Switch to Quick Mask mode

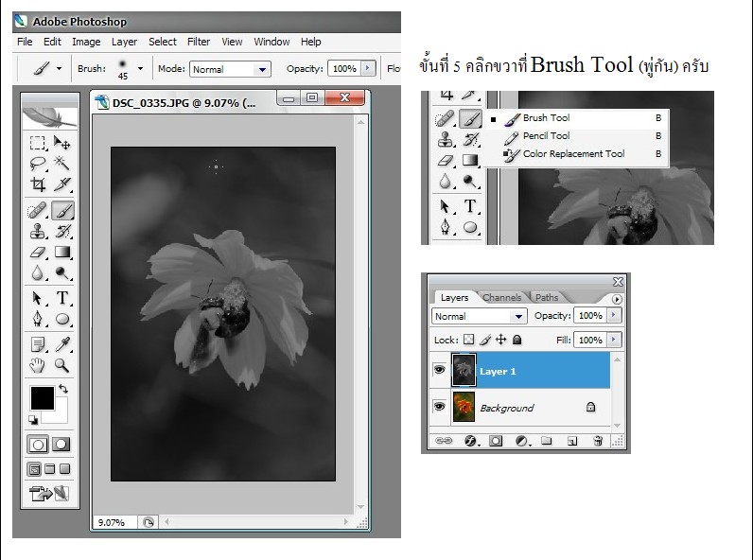click(61, 445)
